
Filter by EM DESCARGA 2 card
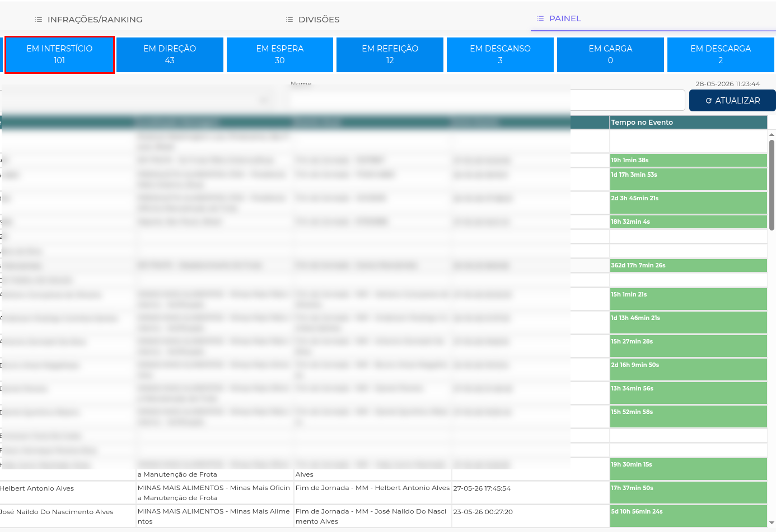(x=721, y=55)
